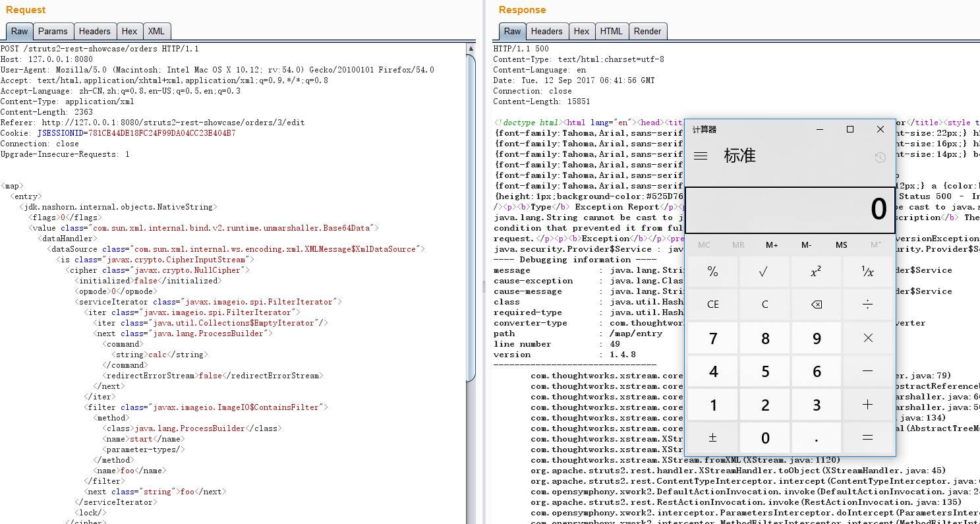Select the Request Raw tab
Image resolution: width=980 pixels, height=524 pixels.
tap(19, 31)
